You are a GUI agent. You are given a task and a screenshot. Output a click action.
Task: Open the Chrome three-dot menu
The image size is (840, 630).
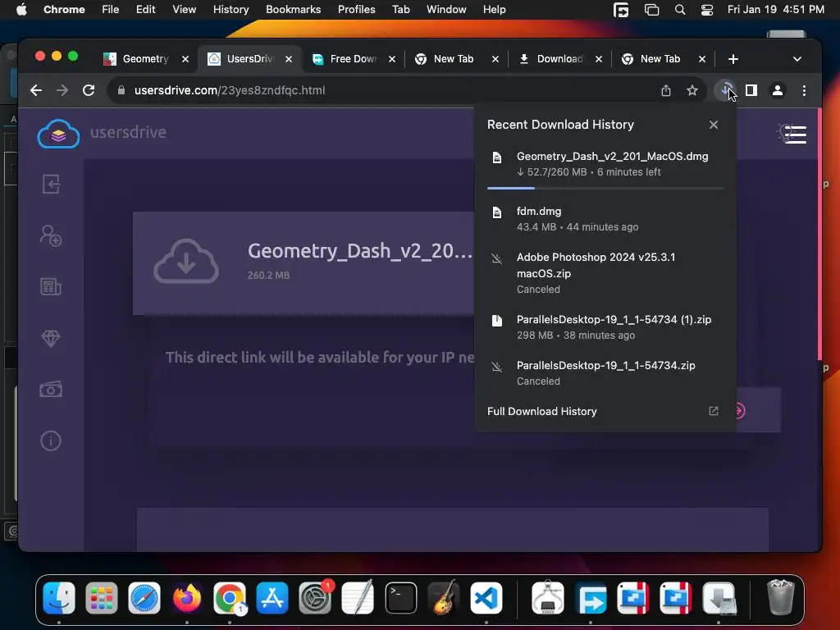[x=804, y=90]
